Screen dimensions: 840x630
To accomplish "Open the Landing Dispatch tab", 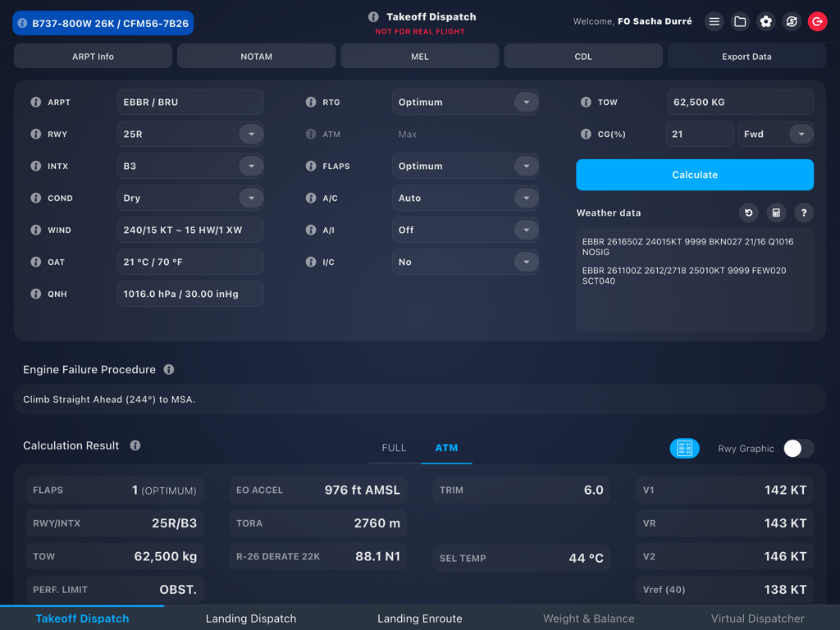I will [x=251, y=619].
